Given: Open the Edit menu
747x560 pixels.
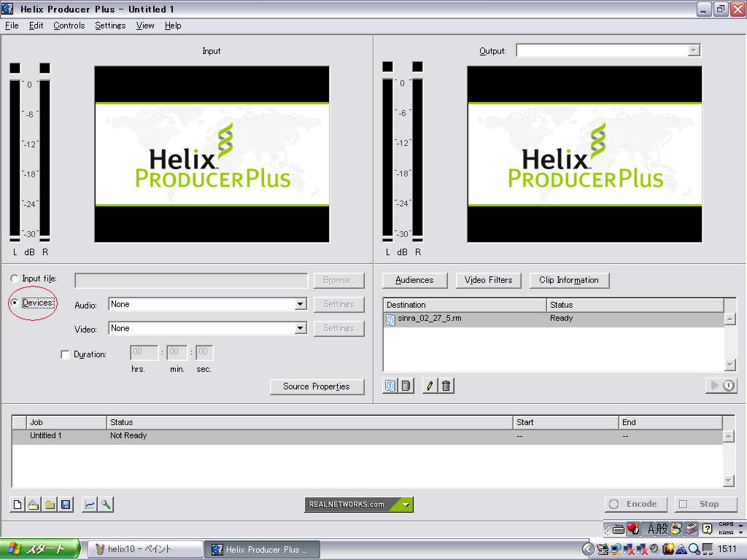Looking at the screenshot, I should (x=36, y=26).
